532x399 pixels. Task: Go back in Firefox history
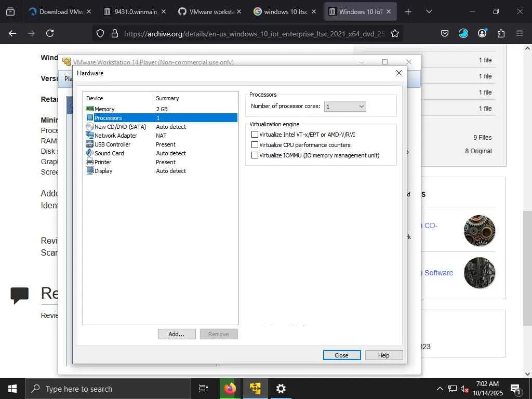(12, 33)
